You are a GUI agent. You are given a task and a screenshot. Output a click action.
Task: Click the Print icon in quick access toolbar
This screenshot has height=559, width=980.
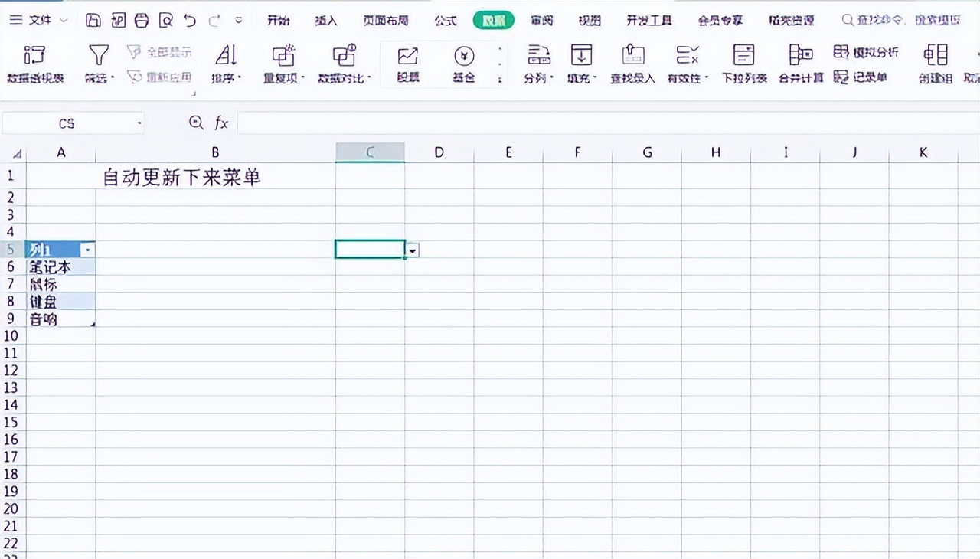tap(142, 20)
